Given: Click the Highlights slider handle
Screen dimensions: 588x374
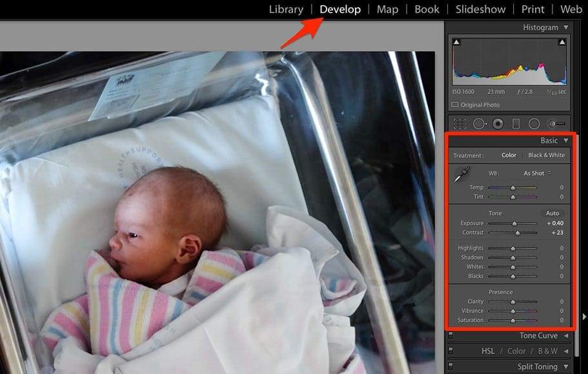Looking at the screenshot, I should (x=513, y=248).
